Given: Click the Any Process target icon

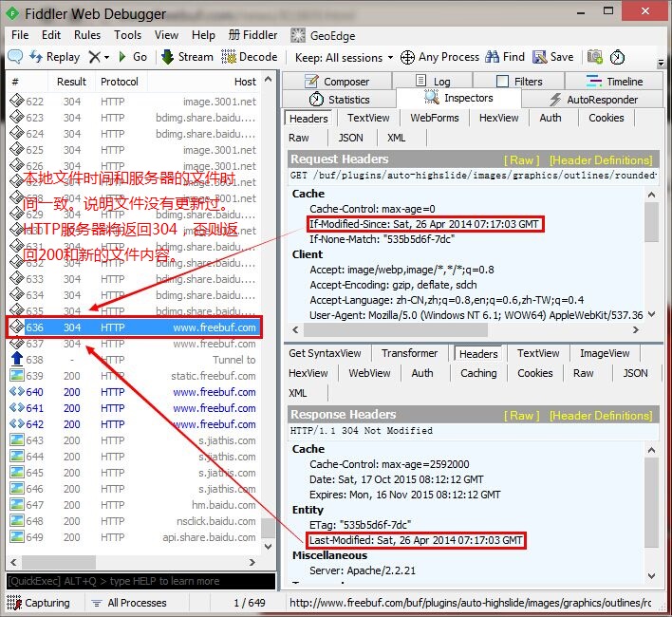Looking at the screenshot, I should (x=407, y=57).
